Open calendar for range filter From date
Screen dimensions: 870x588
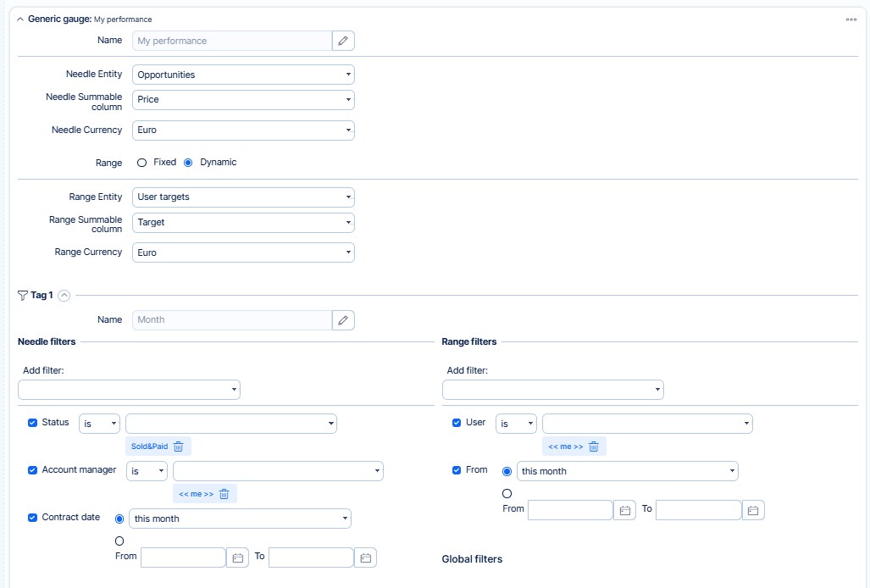tap(624, 510)
